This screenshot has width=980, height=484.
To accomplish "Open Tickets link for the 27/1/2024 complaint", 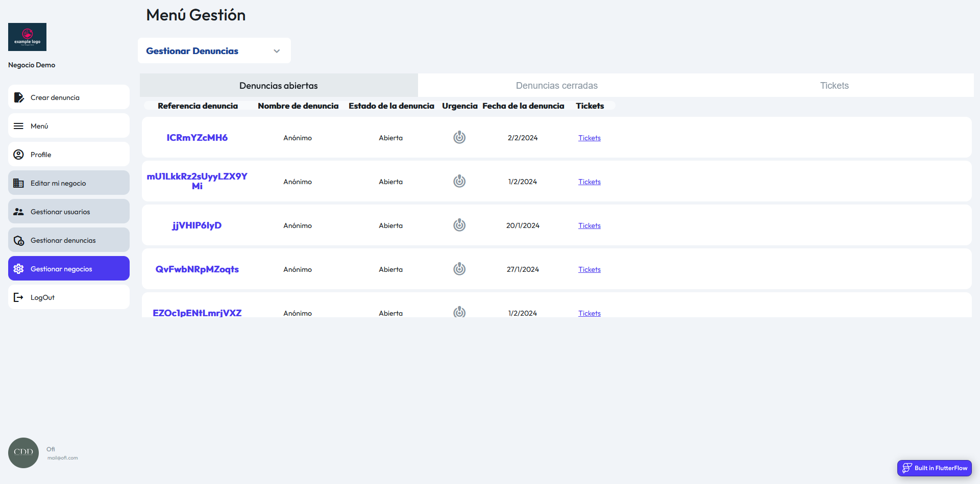I will click(589, 270).
